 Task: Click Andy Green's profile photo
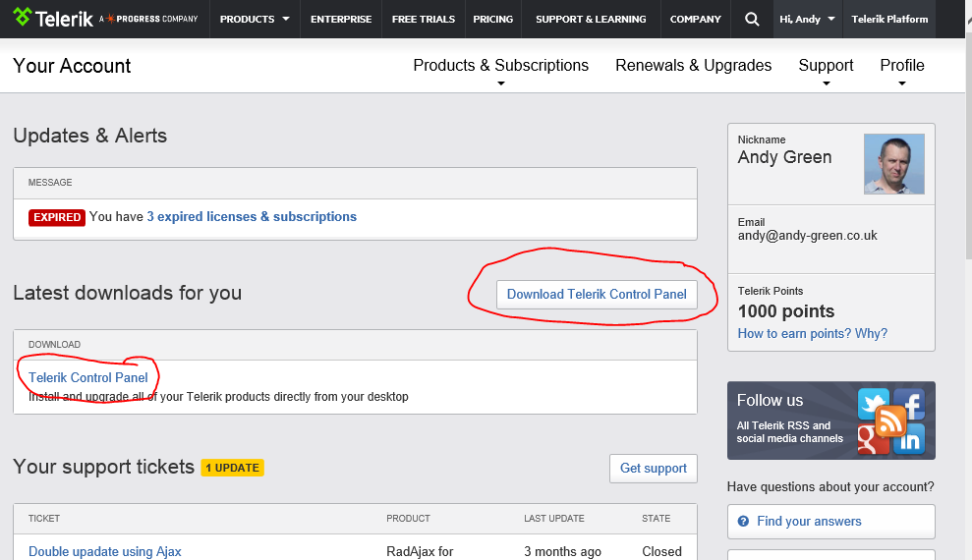tap(893, 164)
